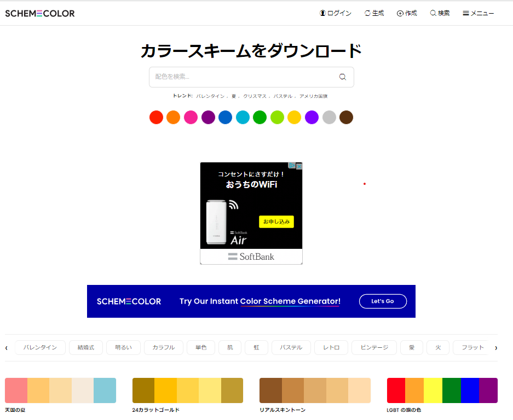The width and height of the screenshot is (513, 420).
Task: Click the お申し込み button in ad
Action: tap(276, 221)
